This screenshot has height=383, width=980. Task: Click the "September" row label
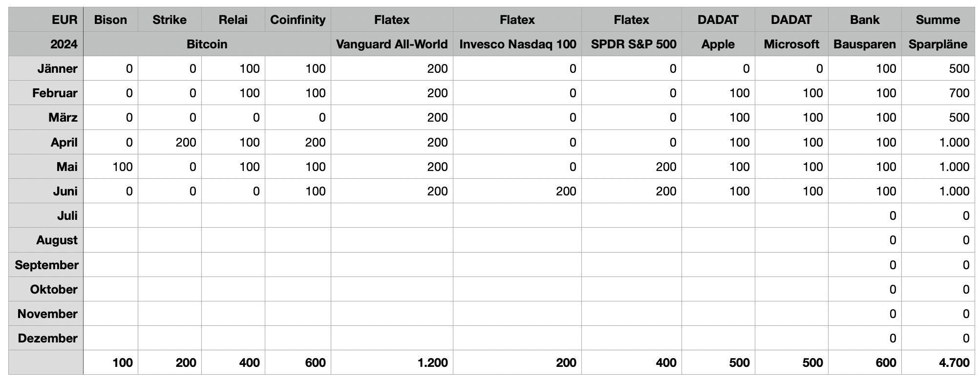point(46,265)
